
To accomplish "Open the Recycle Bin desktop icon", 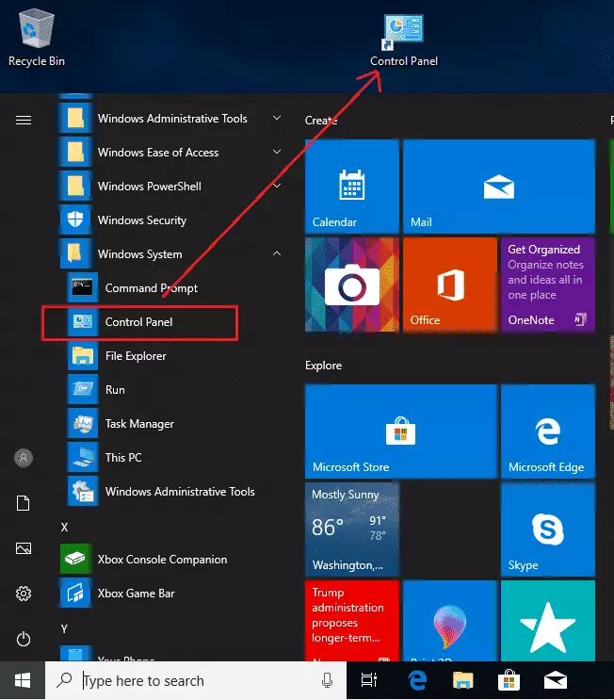I will coord(37,39).
